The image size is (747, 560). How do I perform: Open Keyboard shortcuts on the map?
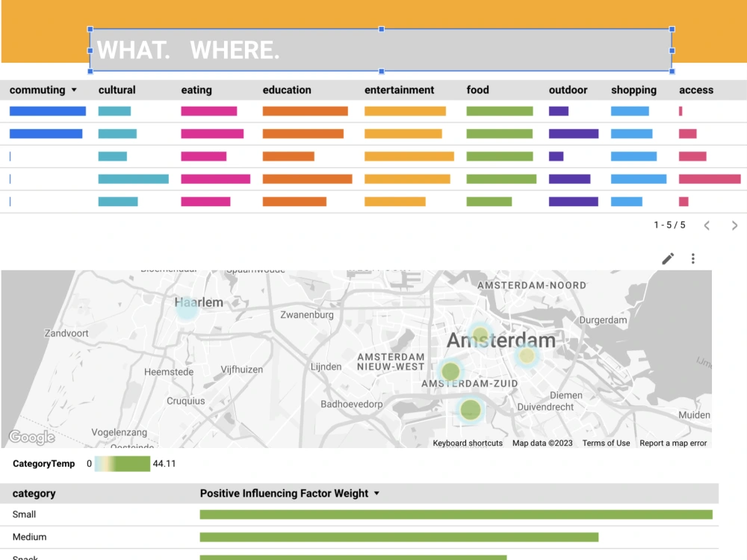tap(468, 443)
